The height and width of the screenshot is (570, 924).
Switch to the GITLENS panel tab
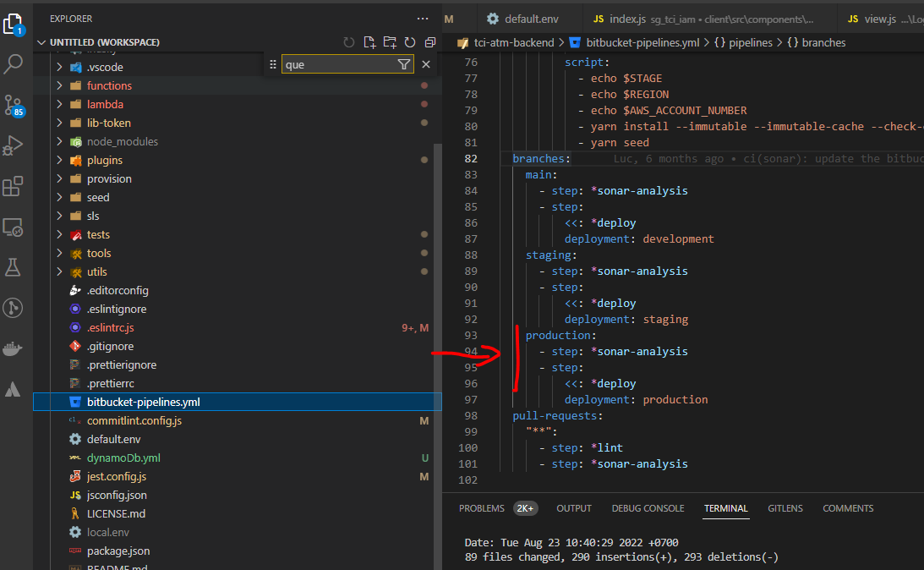point(785,508)
